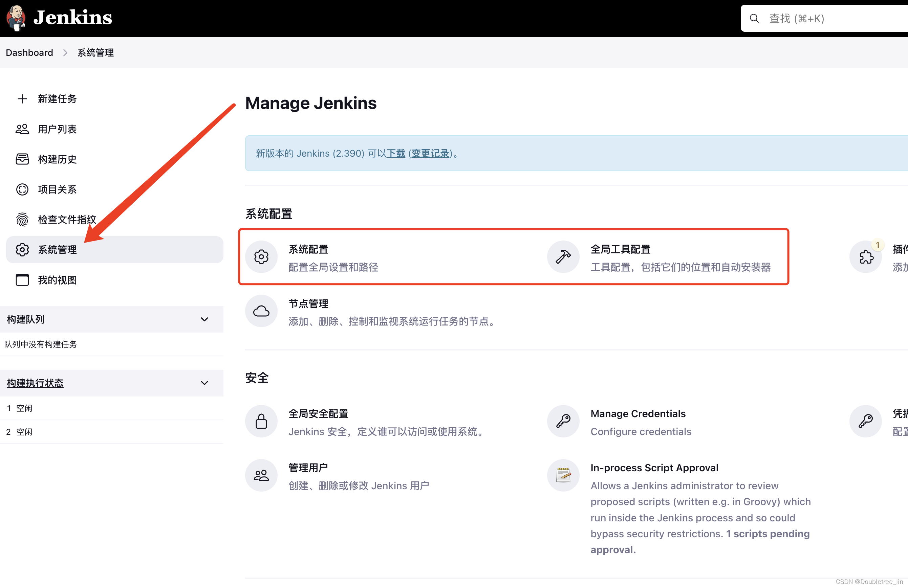
Task: Collapse the 构建执行状态 panel chevron
Action: 204,383
